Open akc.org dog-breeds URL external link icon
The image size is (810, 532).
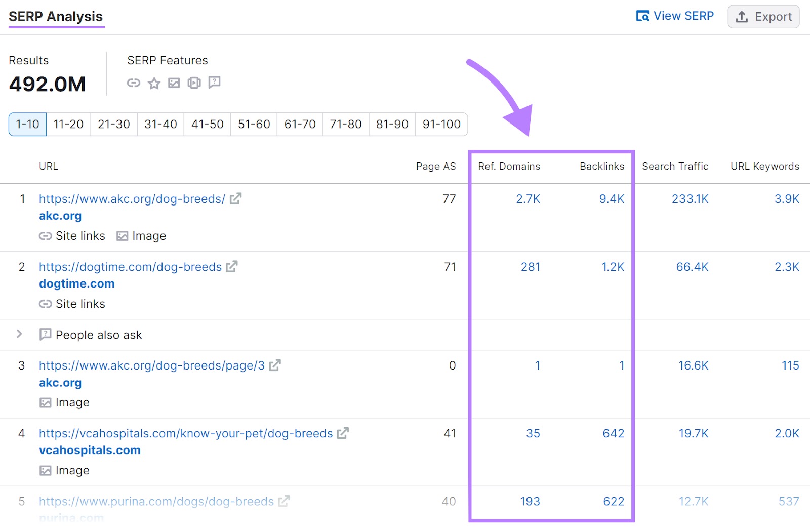pyautogui.click(x=235, y=199)
